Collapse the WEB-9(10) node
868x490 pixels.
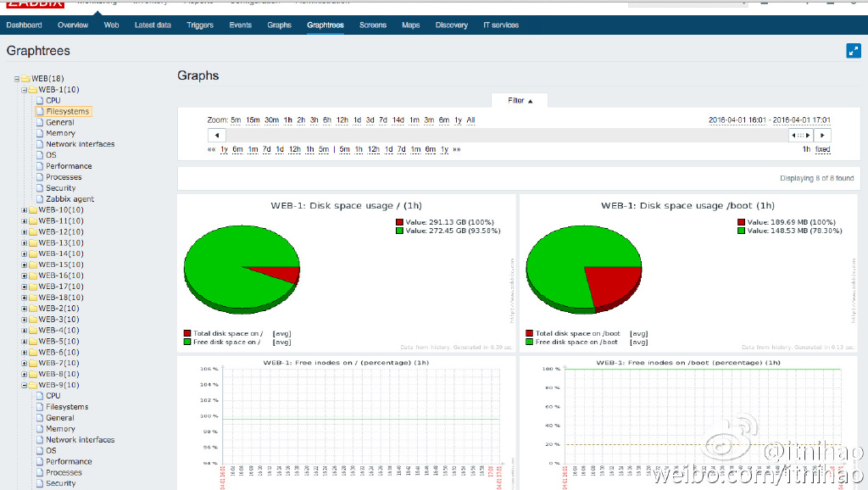25,386
